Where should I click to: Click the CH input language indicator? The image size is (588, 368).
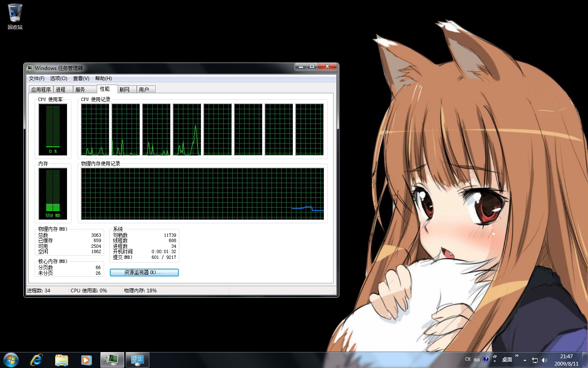468,359
